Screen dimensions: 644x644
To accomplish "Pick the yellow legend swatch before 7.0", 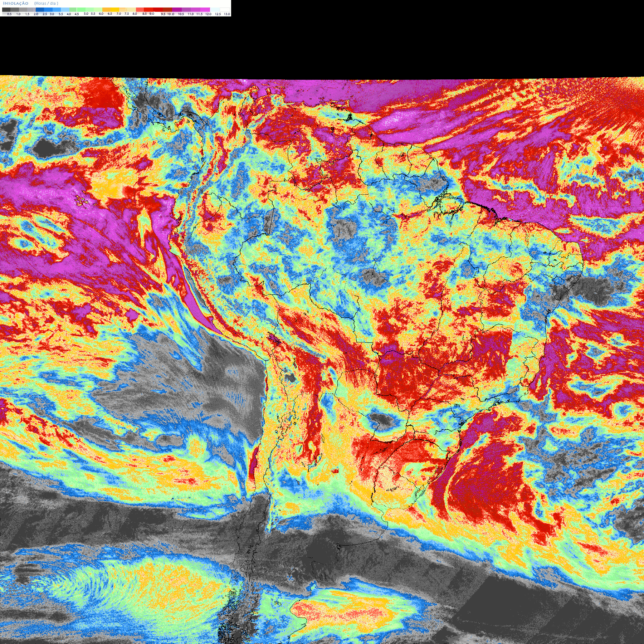I will (x=115, y=10).
